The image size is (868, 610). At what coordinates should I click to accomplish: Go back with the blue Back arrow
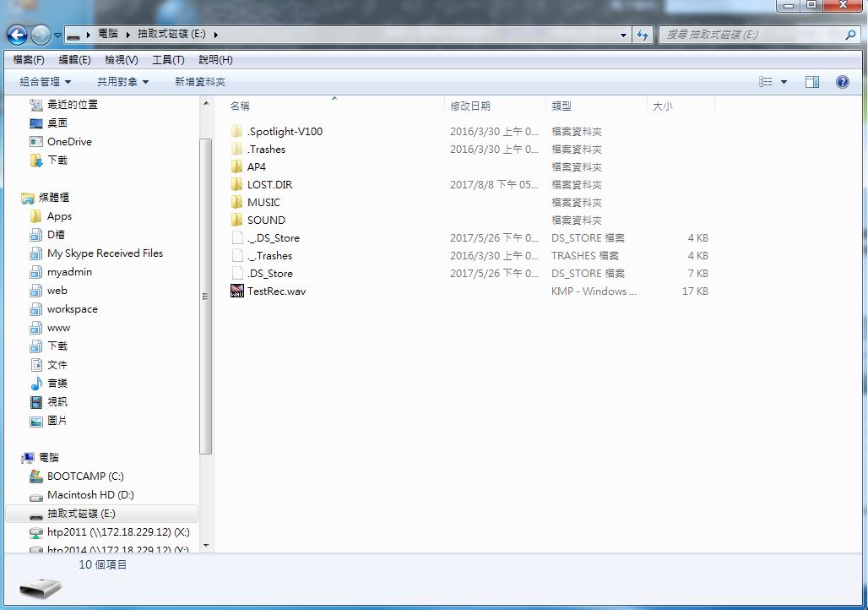point(17,35)
